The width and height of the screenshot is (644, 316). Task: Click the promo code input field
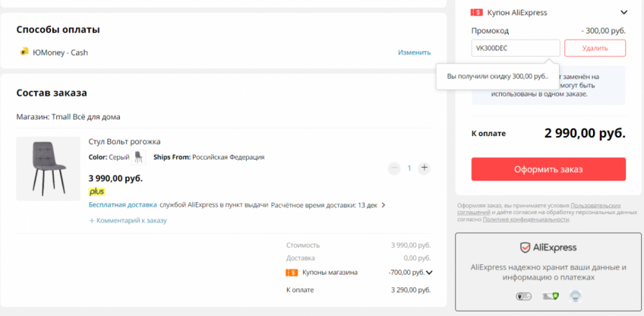click(x=515, y=48)
